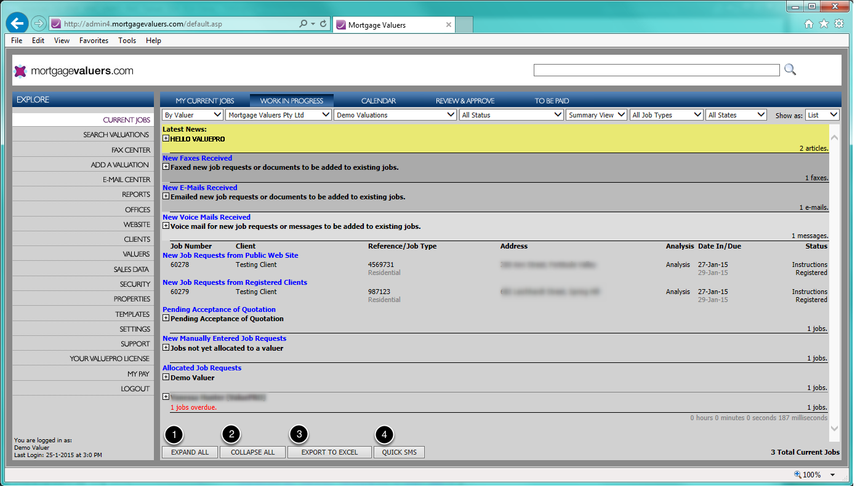
Task: Switch to the Review & Approve tab
Action: tap(465, 101)
